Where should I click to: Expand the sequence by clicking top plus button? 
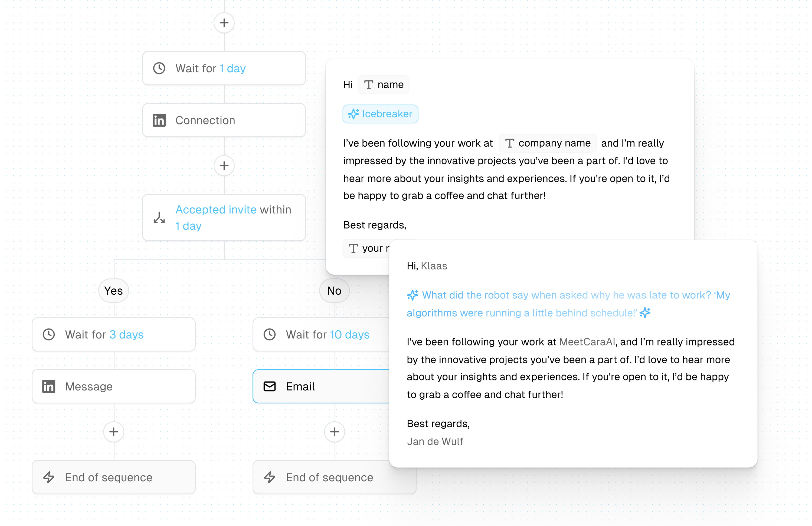224,22
